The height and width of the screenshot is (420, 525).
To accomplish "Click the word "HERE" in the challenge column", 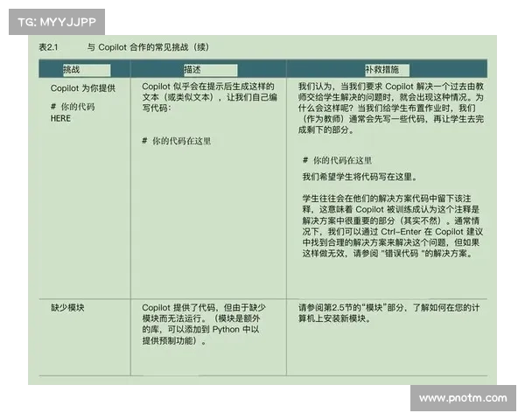I will click(x=60, y=119).
